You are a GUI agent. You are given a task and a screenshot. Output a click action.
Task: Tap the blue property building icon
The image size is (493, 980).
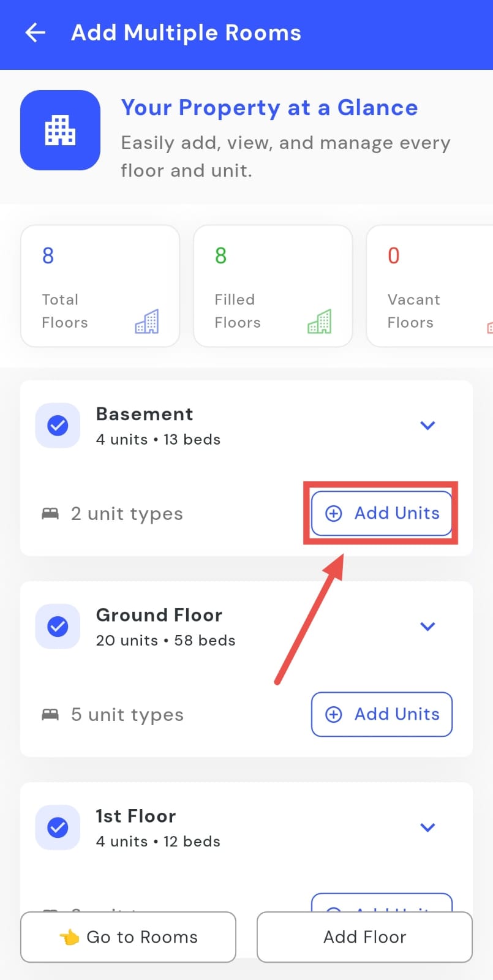tap(60, 130)
